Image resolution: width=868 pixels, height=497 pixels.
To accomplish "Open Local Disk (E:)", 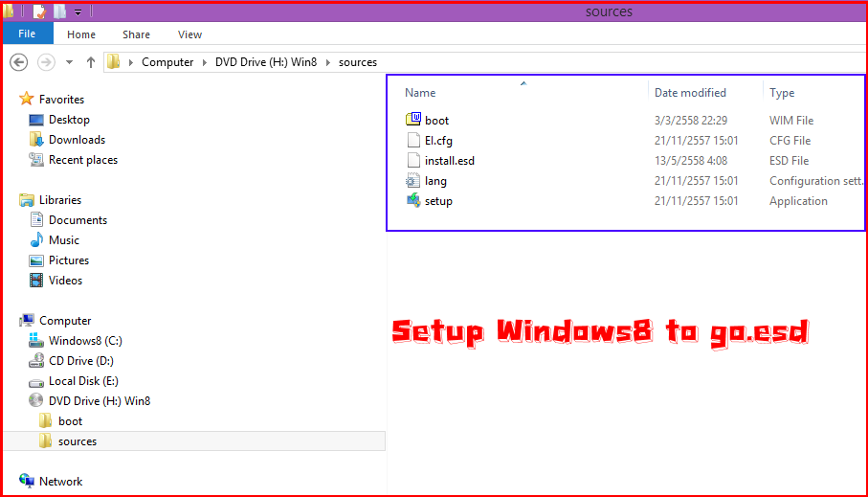I will (x=83, y=380).
